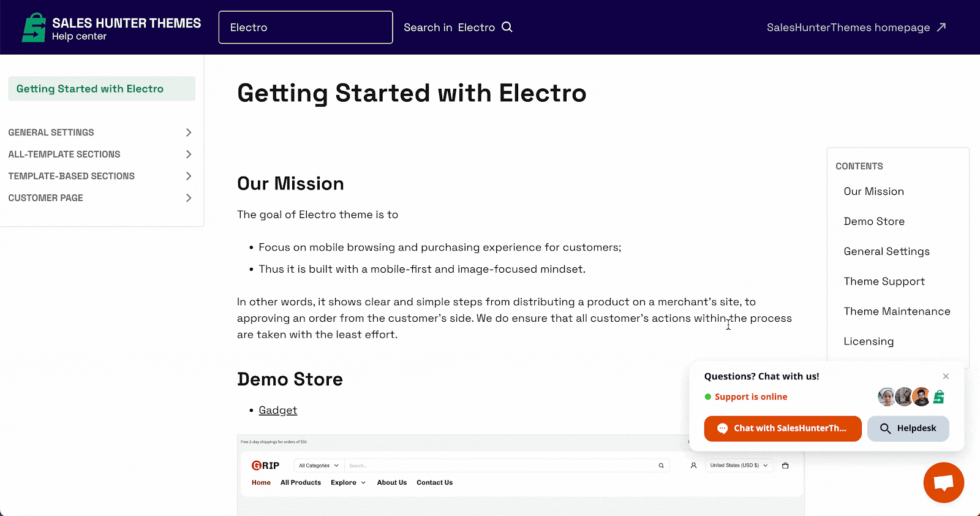The height and width of the screenshot is (516, 980).
Task: Jump to Theme Support in contents
Action: click(884, 281)
